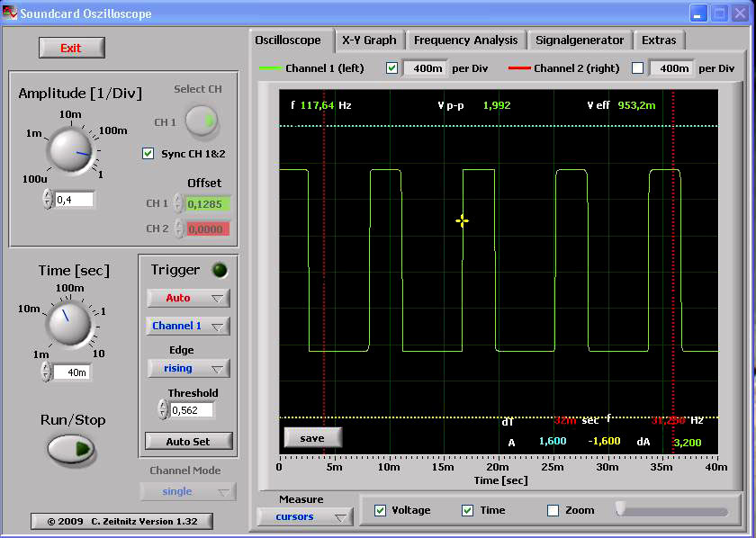Screen dimensions: 756x538
Task: Click the time value field 40m
Action: pyautogui.click(x=71, y=372)
